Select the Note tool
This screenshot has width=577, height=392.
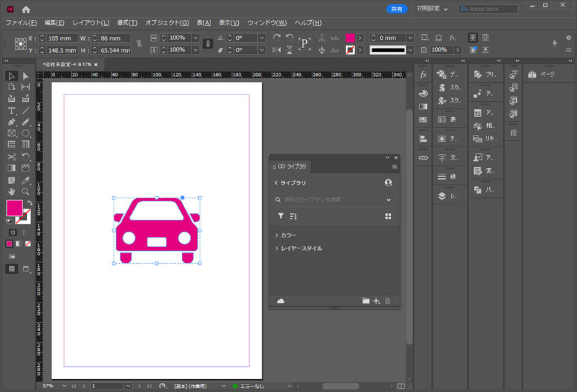point(12,180)
